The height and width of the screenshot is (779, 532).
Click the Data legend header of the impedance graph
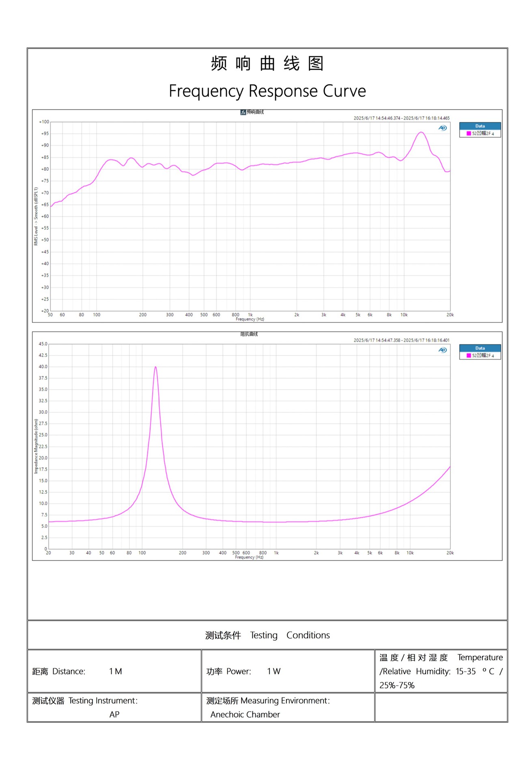tap(480, 348)
